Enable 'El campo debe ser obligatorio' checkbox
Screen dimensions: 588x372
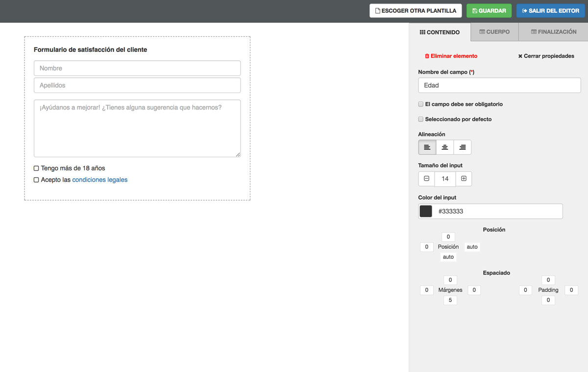(421, 104)
